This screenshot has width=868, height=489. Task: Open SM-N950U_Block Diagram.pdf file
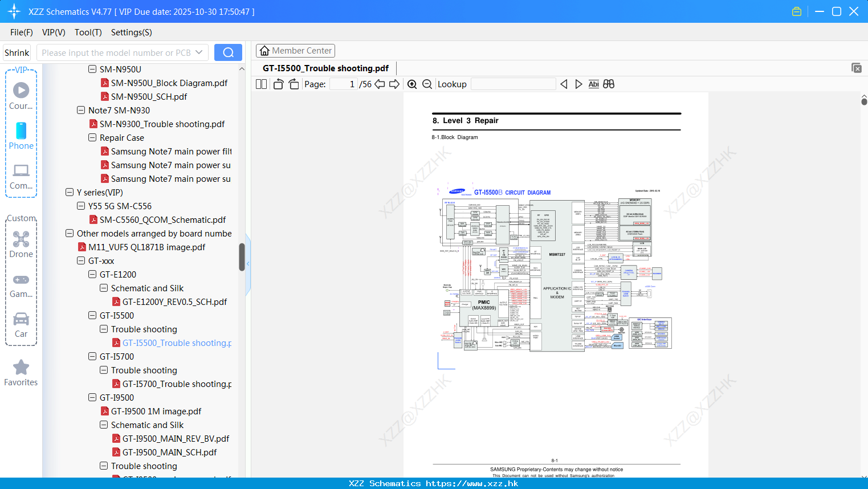(x=169, y=83)
